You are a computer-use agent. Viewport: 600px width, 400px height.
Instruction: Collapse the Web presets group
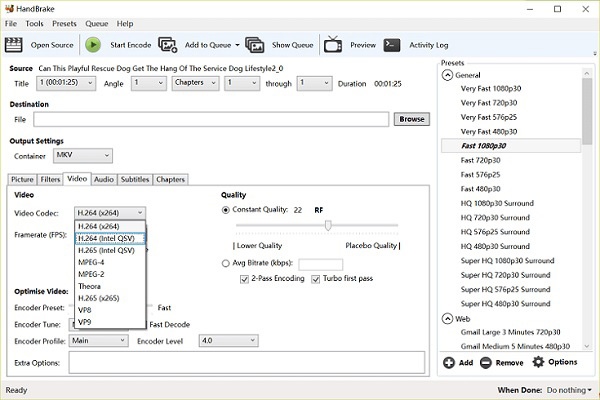pyautogui.click(x=447, y=318)
